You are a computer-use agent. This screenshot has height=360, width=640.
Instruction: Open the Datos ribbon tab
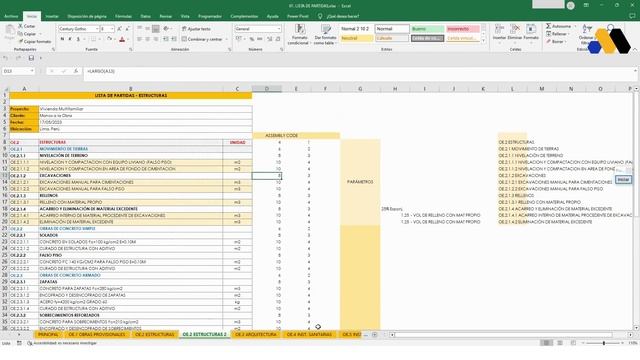point(145,16)
